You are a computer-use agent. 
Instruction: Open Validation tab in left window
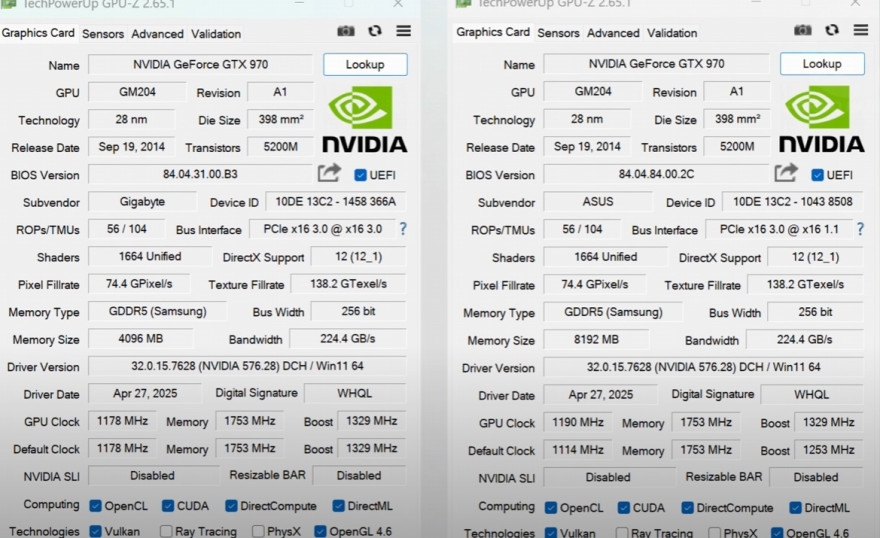click(x=216, y=34)
